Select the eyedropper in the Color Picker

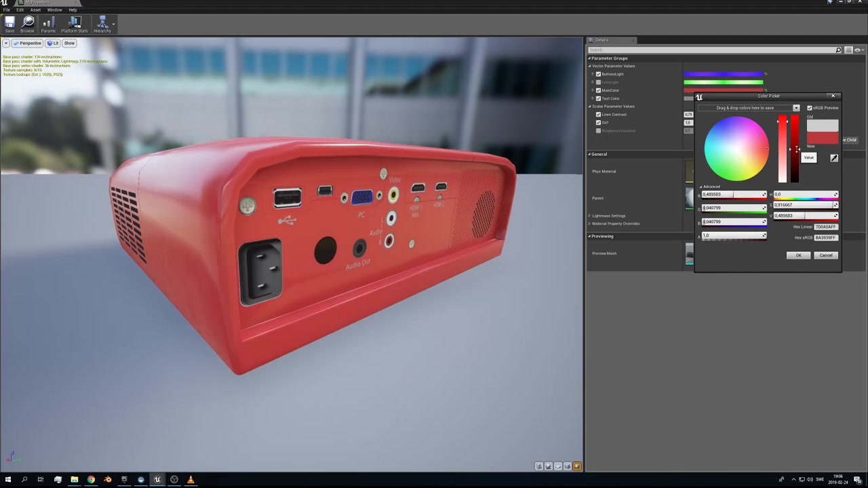tap(833, 157)
